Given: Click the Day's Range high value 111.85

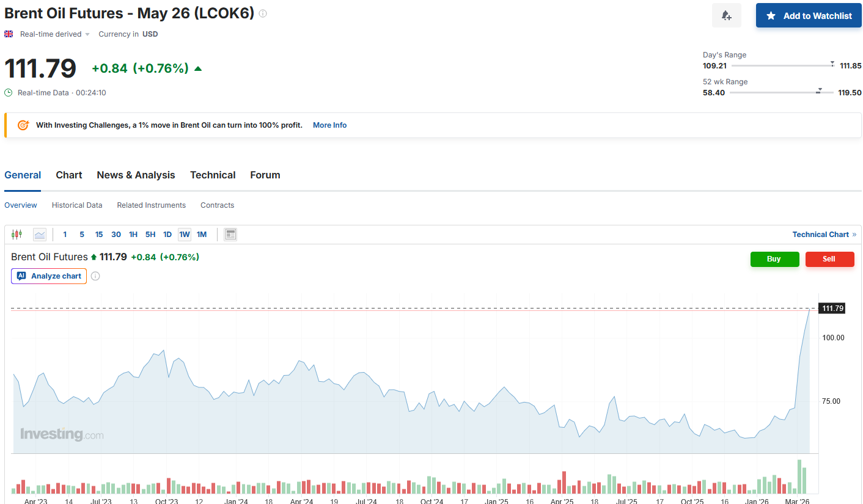Looking at the screenshot, I should click(x=851, y=66).
